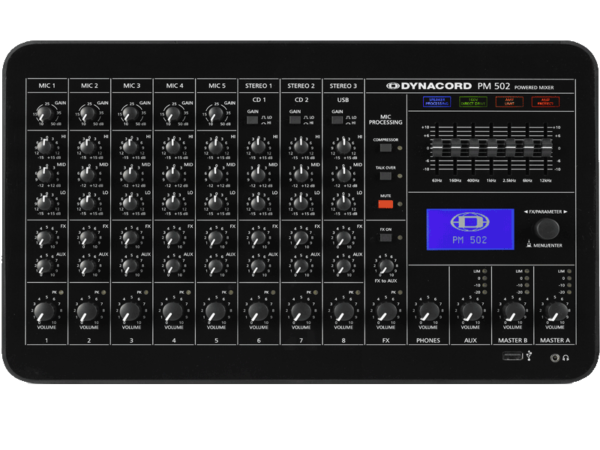Toggle the Compressor button
This screenshot has width=600, height=450.
[385, 148]
